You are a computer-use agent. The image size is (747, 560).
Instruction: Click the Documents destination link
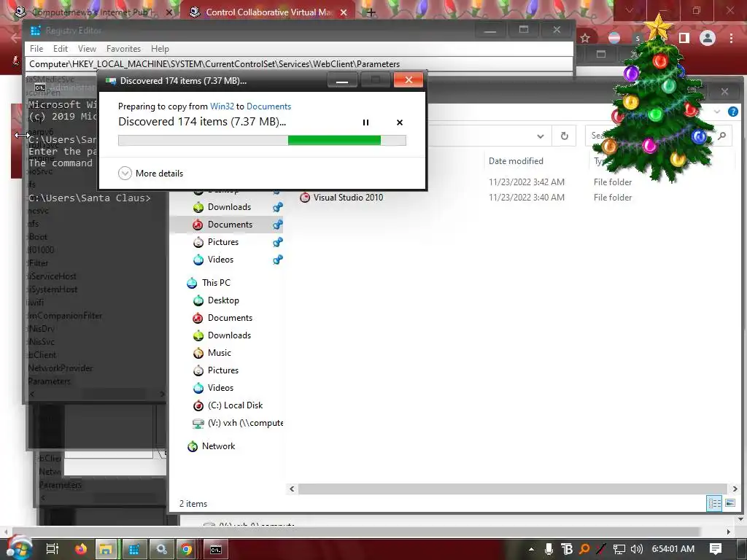coord(268,106)
